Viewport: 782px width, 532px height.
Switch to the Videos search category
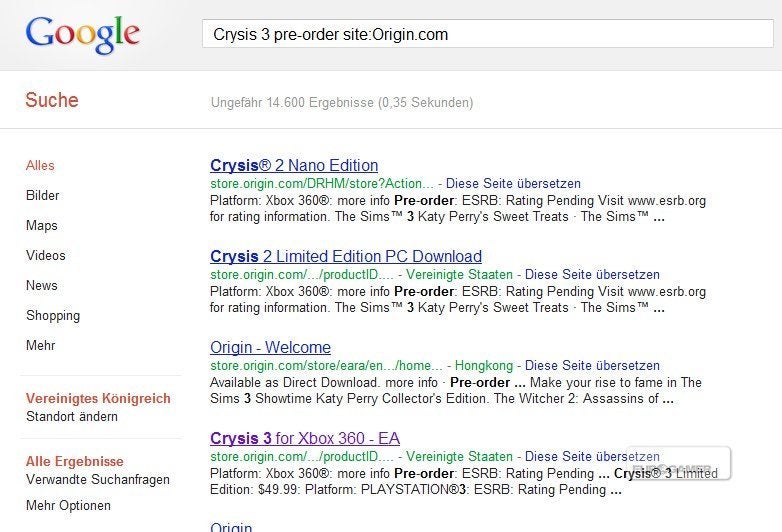pos(45,255)
